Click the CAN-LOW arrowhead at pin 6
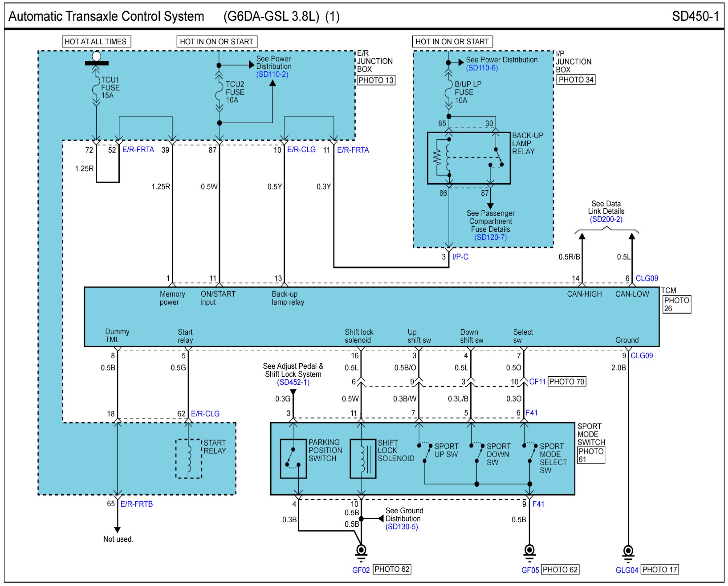This screenshot has width=728, height=586. point(632,236)
